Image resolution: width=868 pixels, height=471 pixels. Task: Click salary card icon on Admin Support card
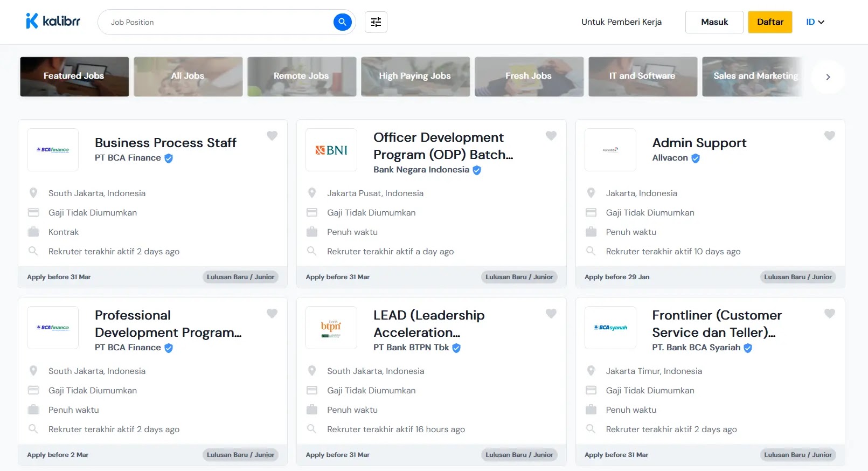(x=591, y=212)
